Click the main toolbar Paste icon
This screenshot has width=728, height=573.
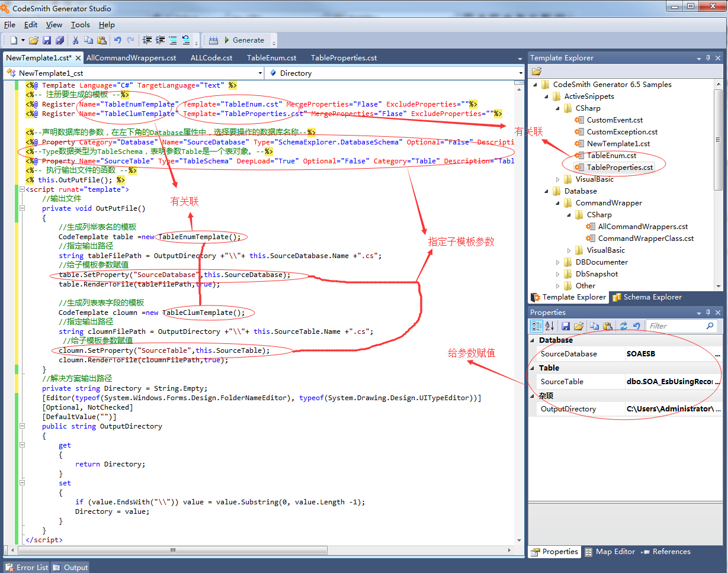[102, 40]
